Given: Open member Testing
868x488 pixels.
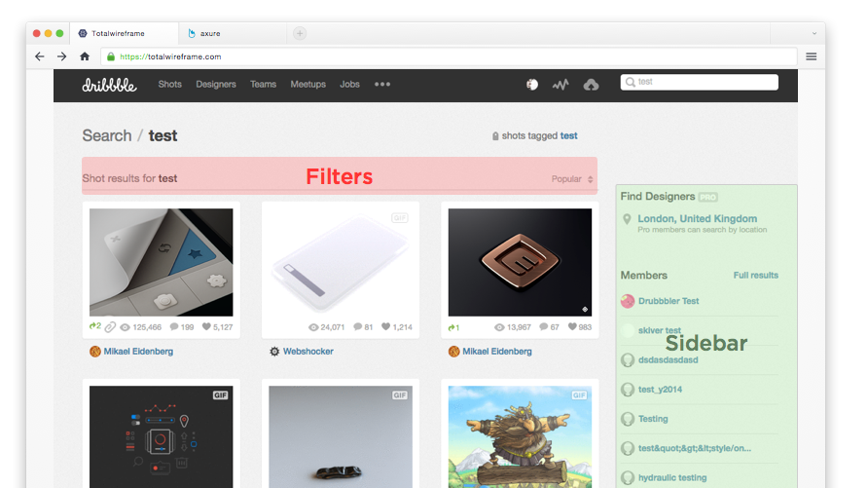Looking at the screenshot, I should pyautogui.click(x=653, y=419).
